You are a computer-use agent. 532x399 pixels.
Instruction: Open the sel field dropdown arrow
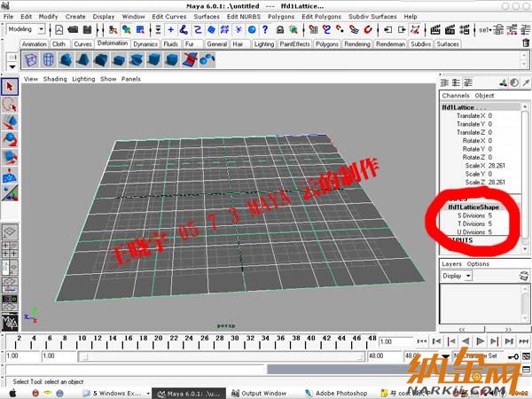490,30
